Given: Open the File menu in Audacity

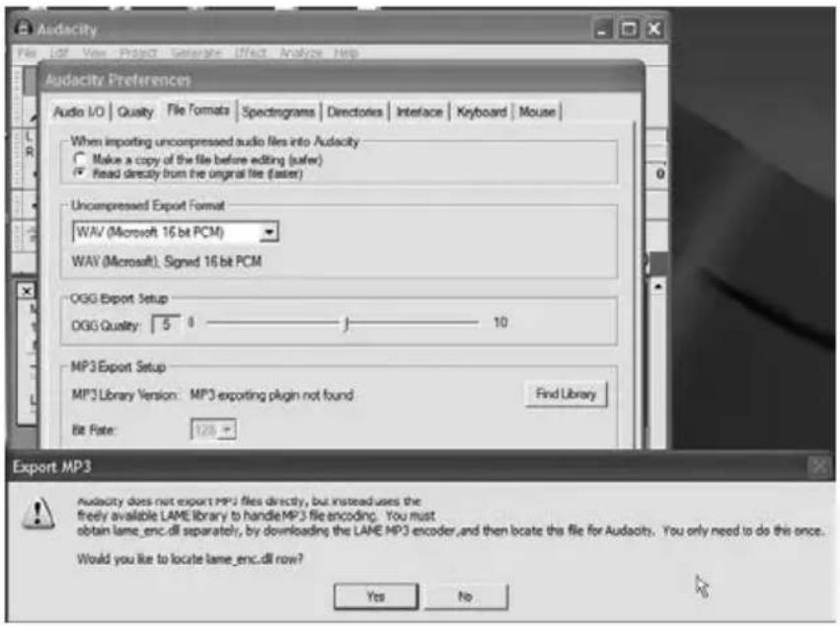Looking at the screenshot, I should click(27, 52).
